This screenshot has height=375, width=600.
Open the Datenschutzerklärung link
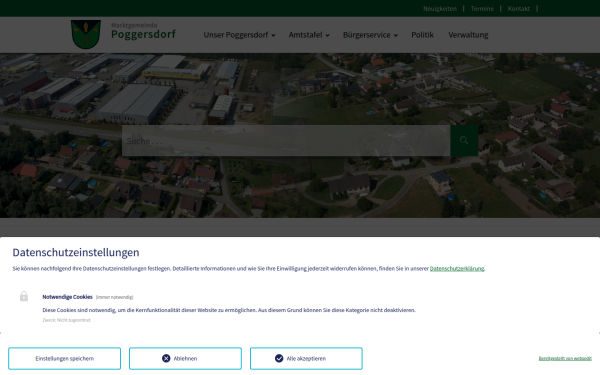click(457, 269)
